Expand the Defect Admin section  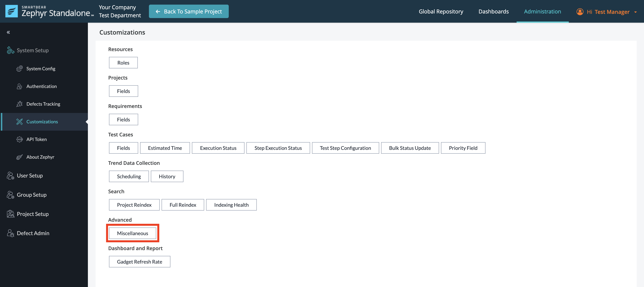click(33, 233)
